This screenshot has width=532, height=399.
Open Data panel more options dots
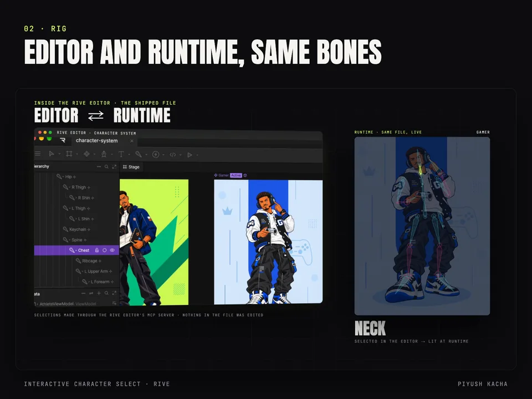84,293
